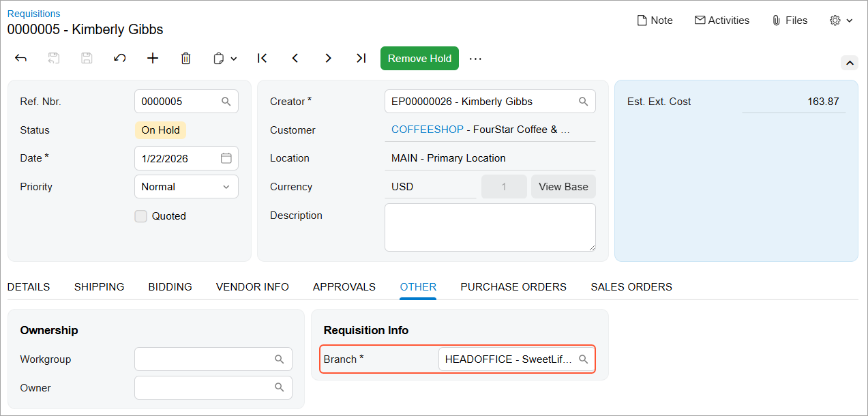This screenshot has width=868, height=416.
Task: Go to the next record
Action: [x=328, y=59]
